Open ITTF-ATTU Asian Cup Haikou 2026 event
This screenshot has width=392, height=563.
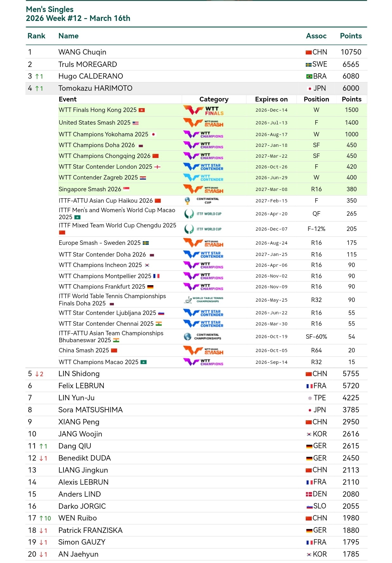pyautogui.click(x=106, y=201)
